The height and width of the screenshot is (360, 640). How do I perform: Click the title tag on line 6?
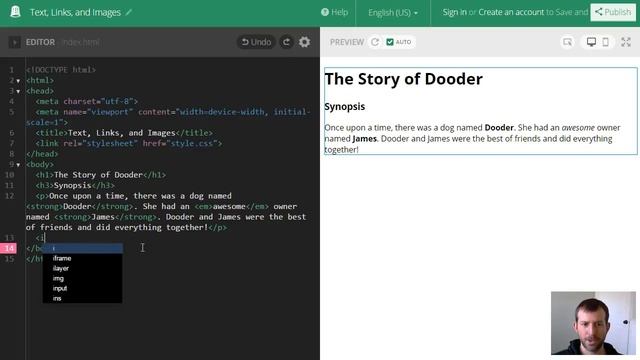(x=124, y=133)
